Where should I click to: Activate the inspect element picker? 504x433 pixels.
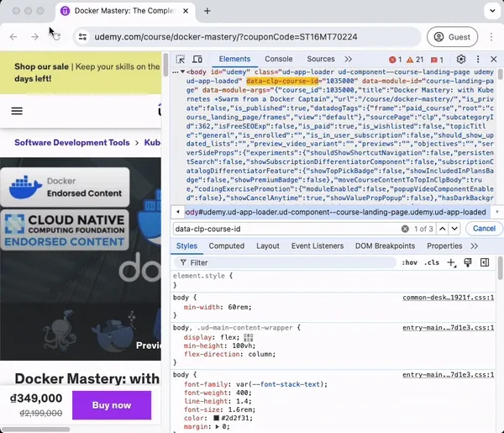pos(181,60)
